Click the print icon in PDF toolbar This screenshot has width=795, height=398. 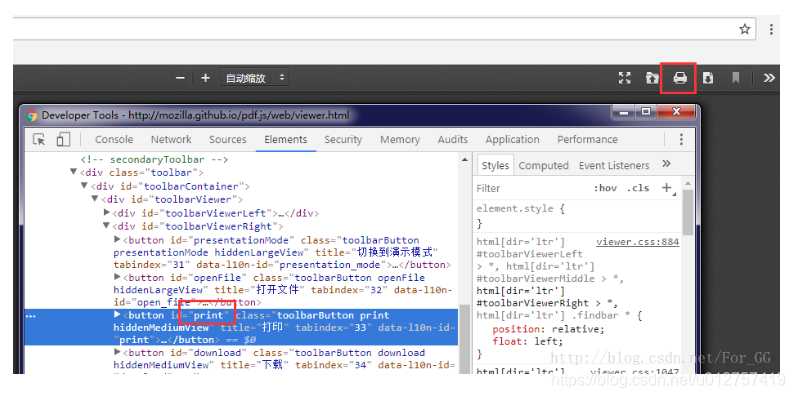679,78
